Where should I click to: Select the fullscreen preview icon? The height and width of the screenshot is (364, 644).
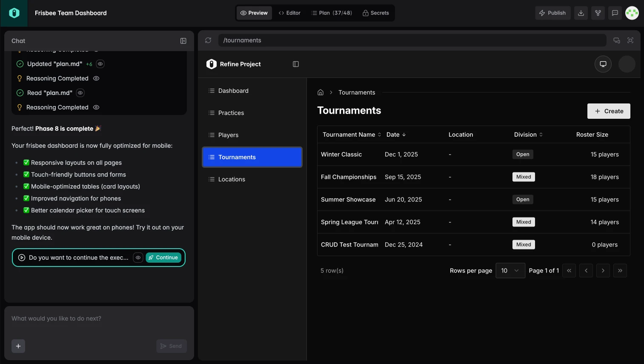(630, 40)
